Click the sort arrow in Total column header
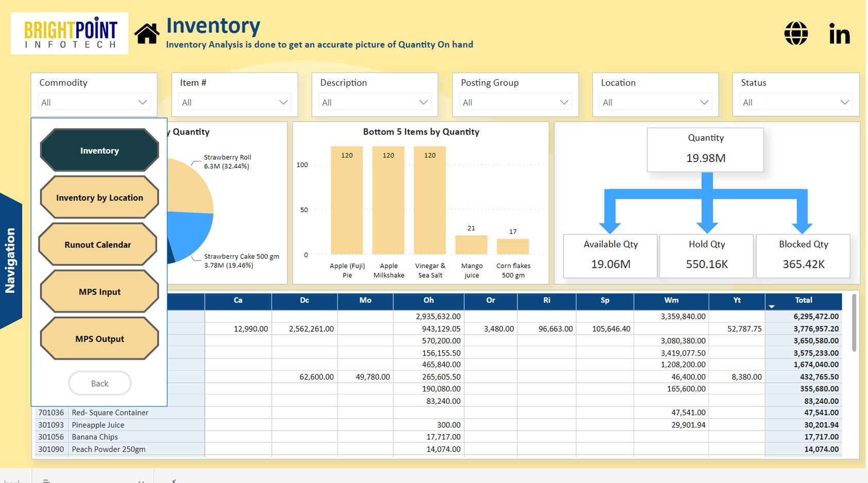The width and height of the screenshot is (868, 483). (772, 307)
